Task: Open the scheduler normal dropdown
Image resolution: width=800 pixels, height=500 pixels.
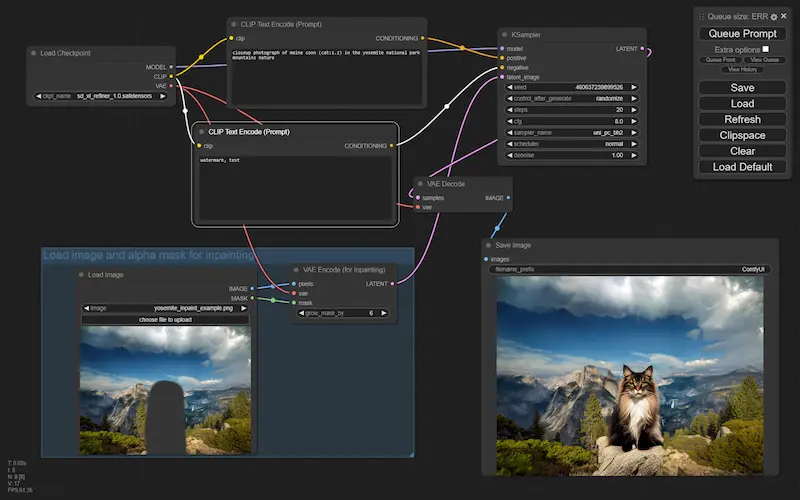Action: click(571, 144)
